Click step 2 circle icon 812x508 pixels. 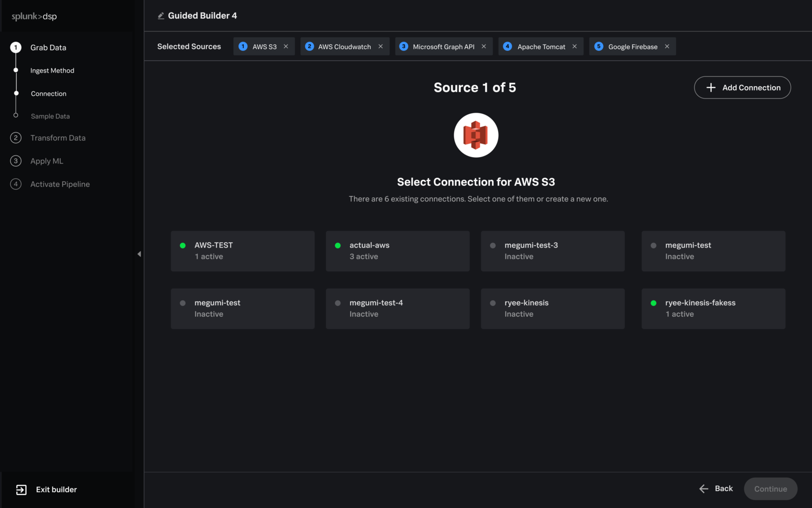click(16, 138)
